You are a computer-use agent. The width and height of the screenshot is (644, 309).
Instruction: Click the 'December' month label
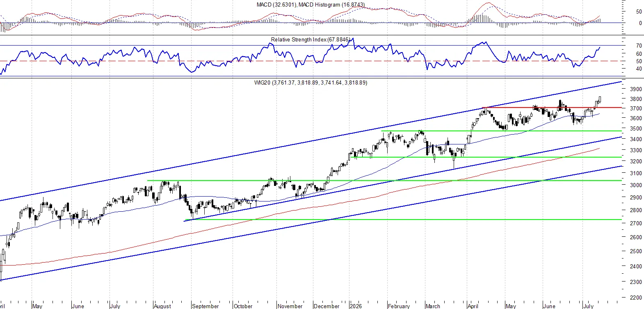pyautogui.click(x=327, y=306)
